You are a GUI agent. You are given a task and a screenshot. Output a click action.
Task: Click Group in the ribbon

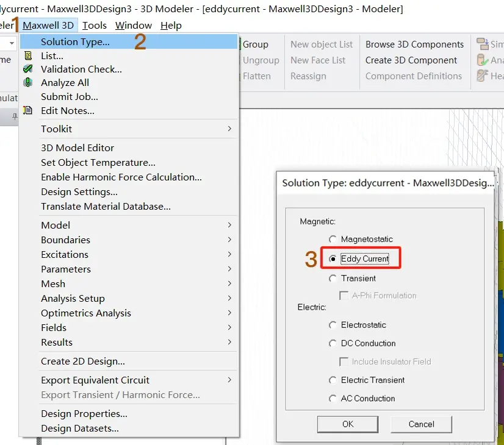point(255,44)
